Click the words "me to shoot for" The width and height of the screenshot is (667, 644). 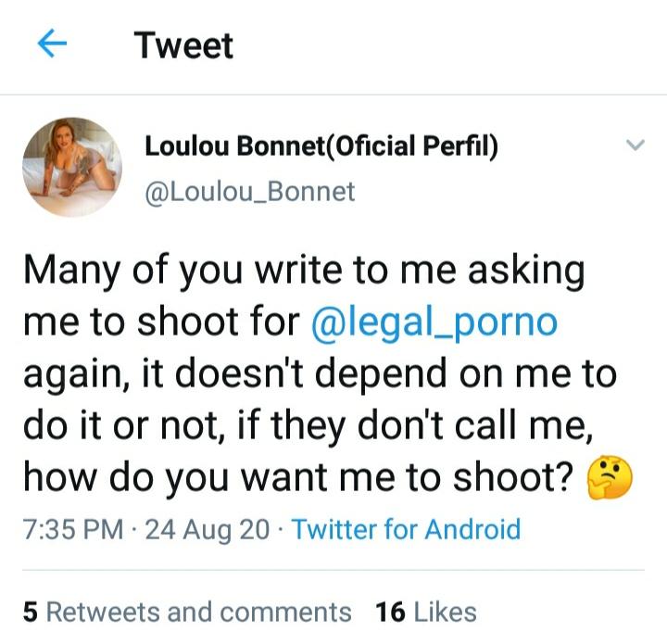pyautogui.click(x=161, y=322)
